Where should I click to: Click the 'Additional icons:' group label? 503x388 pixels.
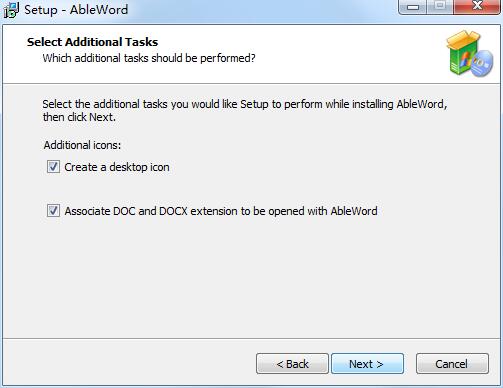pos(82,145)
